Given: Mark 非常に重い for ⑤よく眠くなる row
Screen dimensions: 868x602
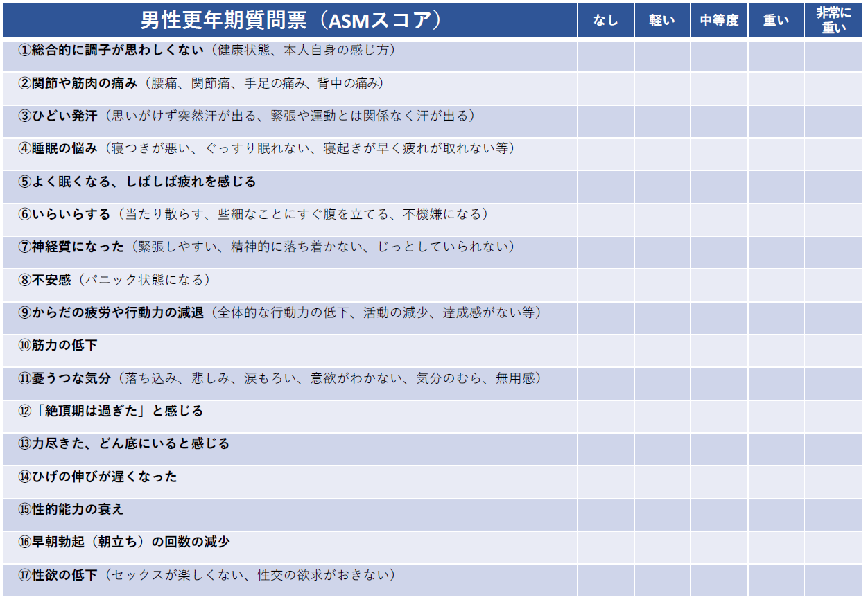Looking at the screenshot, I should click(x=834, y=187).
